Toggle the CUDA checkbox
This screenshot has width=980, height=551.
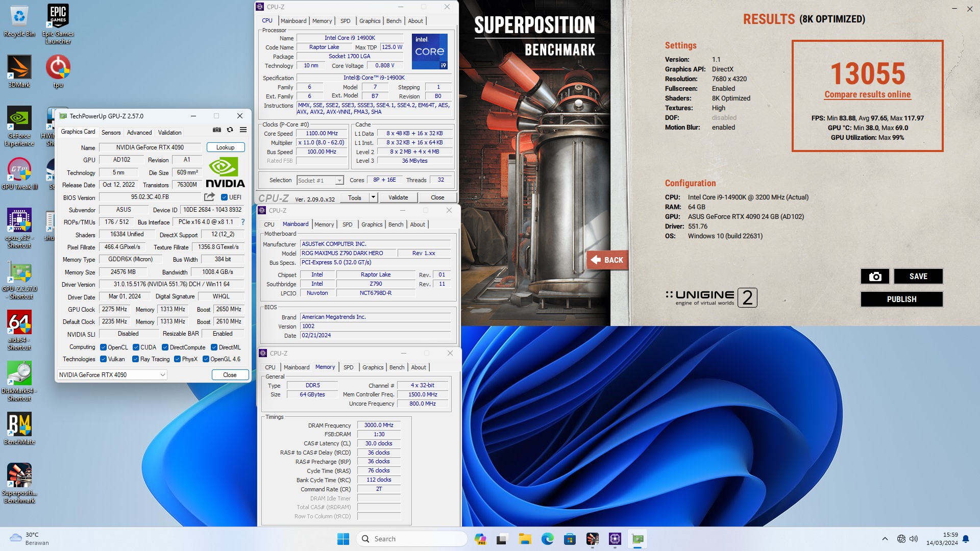pyautogui.click(x=136, y=347)
